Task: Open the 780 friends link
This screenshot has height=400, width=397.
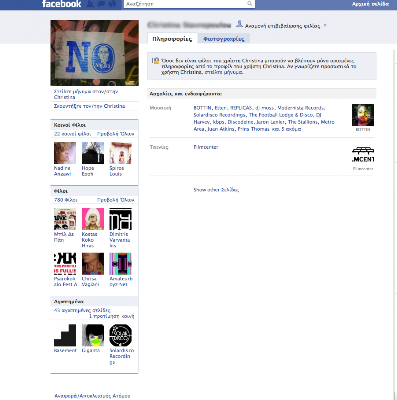Action: [65, 200]
